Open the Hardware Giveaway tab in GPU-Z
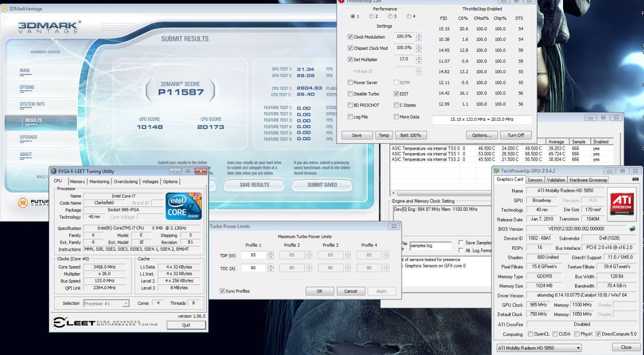This screenshot has width=644, height=355. click(x=588, y=180)
